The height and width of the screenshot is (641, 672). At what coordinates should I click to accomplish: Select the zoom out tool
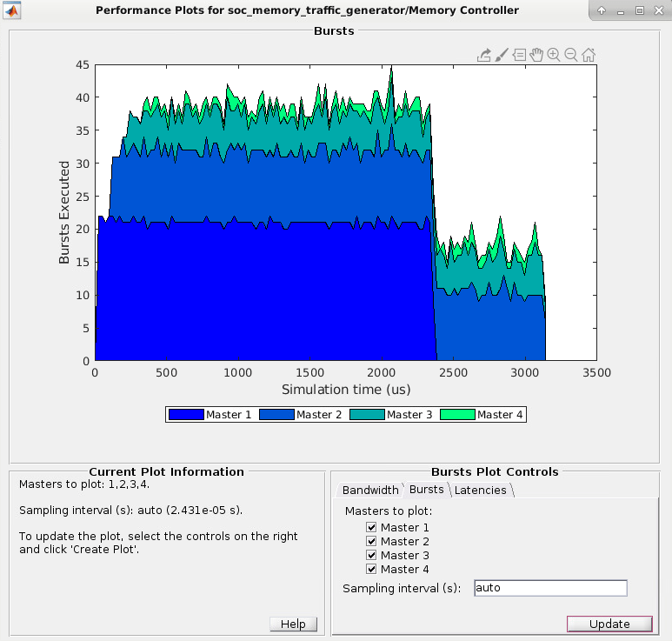(x=571, y=55)
